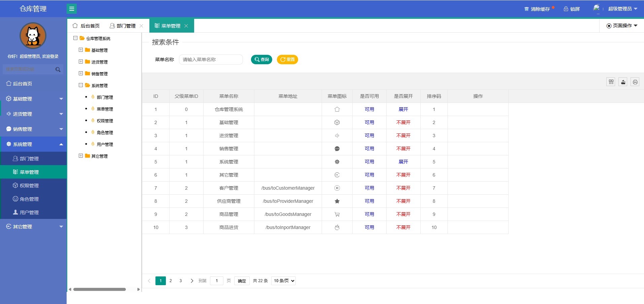The width and height of the screenshot is (644, 304).
Task: Open 权限管理 in the sidebar menu
Action: click(x=29, y=186)
